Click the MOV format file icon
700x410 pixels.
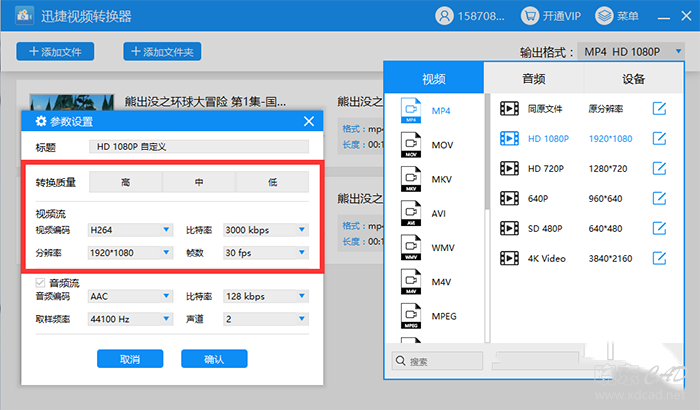pos(411,145)
